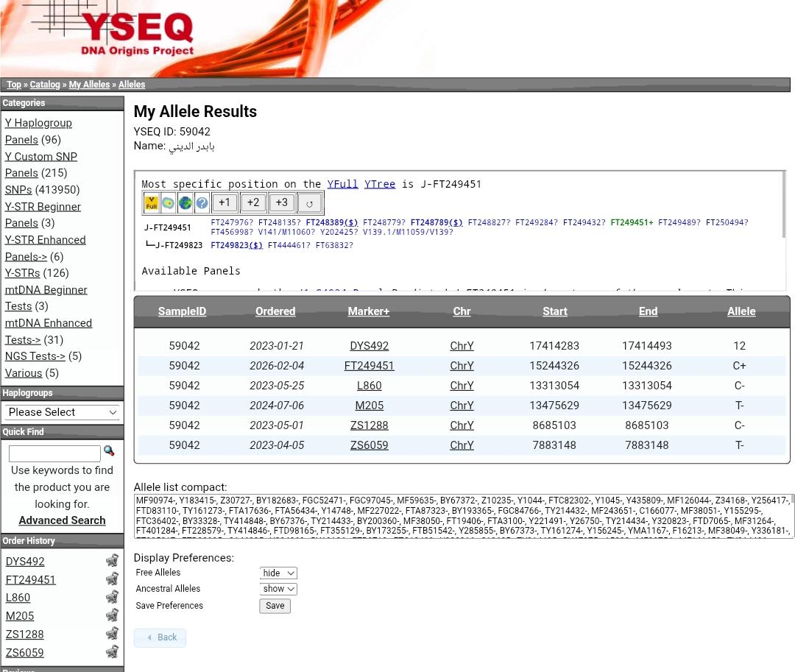Open Advanced Search link
This screenshot has width=795, height=672.
pyautogui.click(x=63, y=520)
